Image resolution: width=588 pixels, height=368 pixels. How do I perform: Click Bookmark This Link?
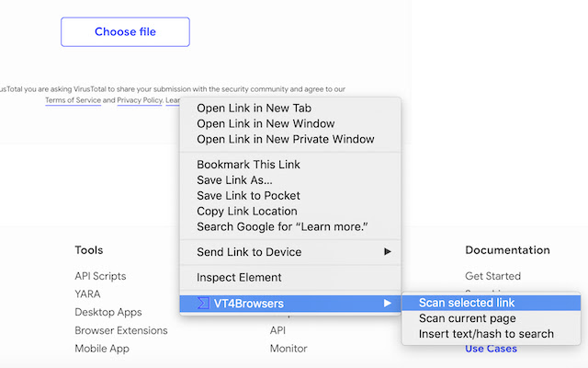pyautogui.click(x=248, y=165)
